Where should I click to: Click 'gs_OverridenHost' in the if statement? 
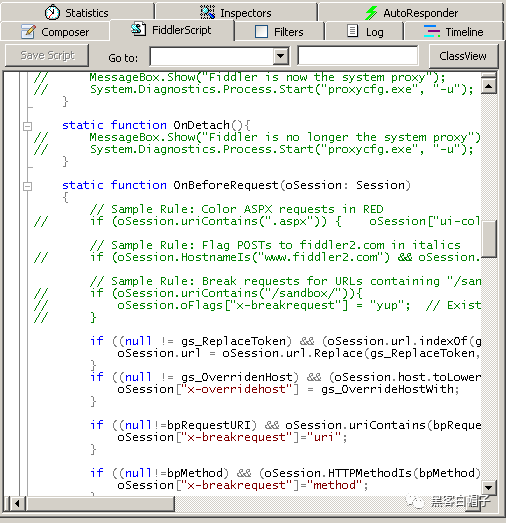tap(236, 377)
